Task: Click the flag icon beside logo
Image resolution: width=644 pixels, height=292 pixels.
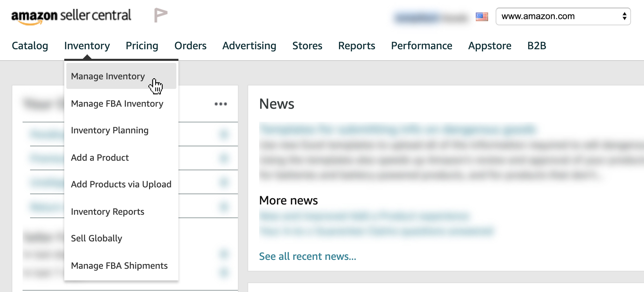Action: pos(160,15)
